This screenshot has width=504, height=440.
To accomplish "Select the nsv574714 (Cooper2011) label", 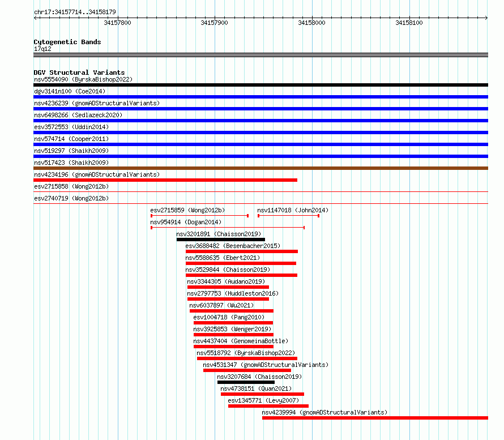I will click(x=71, y=139).
